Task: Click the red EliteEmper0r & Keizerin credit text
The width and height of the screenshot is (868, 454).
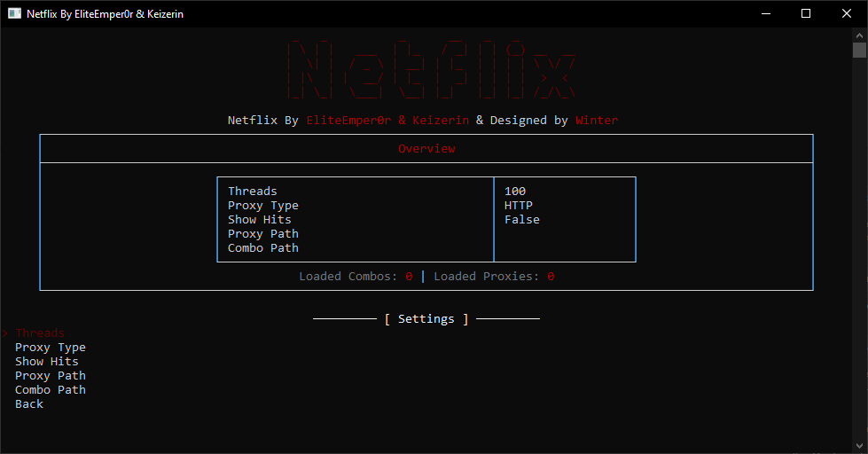Action: click(387, 120)
